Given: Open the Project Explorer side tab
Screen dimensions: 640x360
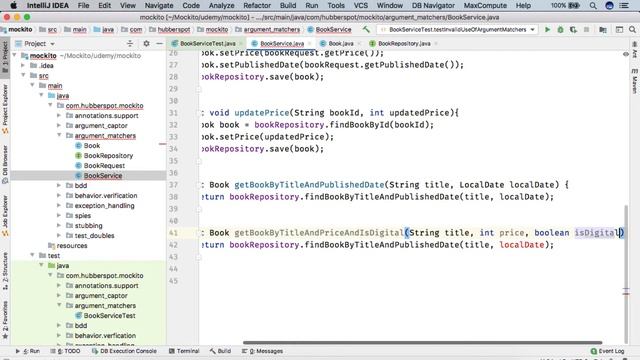Looking at the screenshot, I should point(5,109).
